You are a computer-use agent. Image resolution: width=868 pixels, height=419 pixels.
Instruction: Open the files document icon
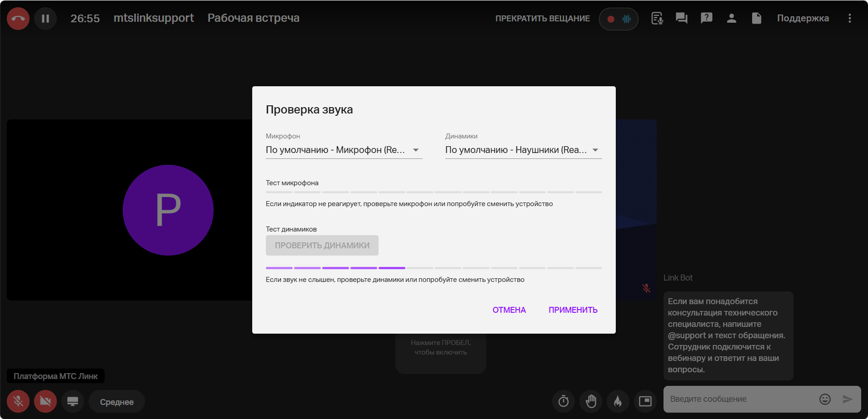[756, 18]
